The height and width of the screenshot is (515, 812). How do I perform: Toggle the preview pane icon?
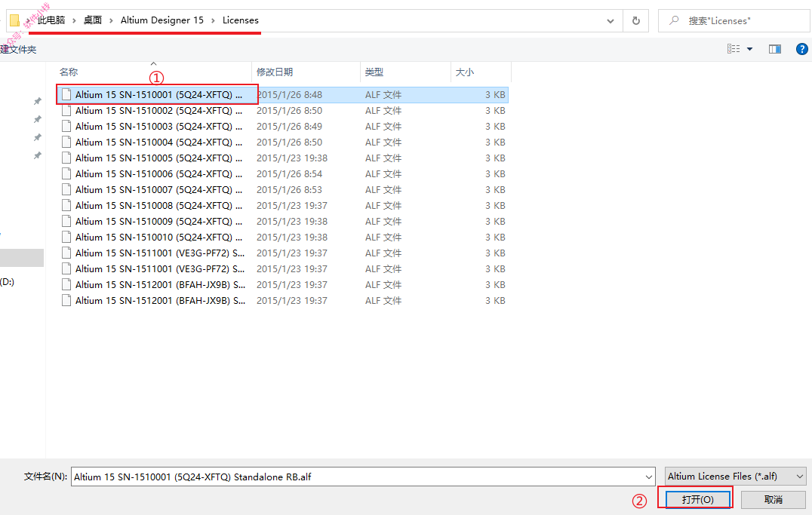(775, 49)
